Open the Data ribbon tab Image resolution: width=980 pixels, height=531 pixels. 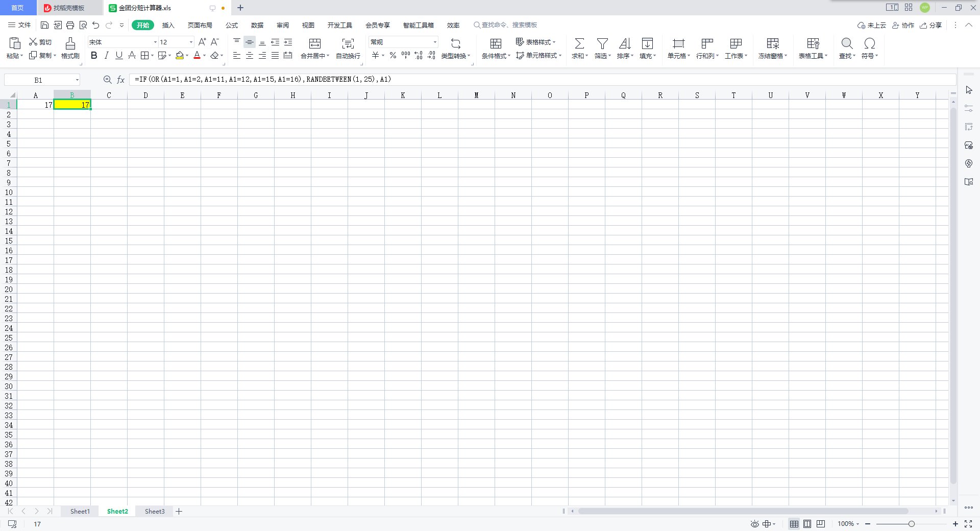(x=257, y=25)
